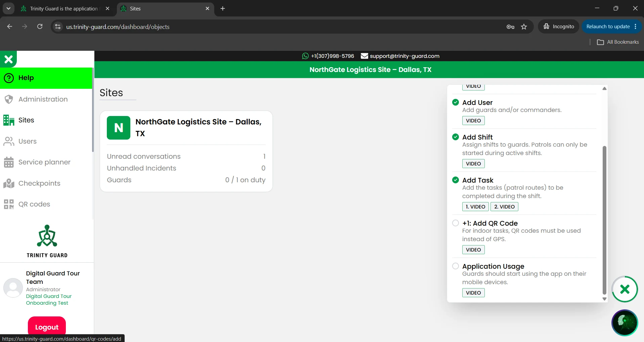The image size is (644, 342).
Task: Click the email envelope icon in top bar
Action: [x=364, y=56]
